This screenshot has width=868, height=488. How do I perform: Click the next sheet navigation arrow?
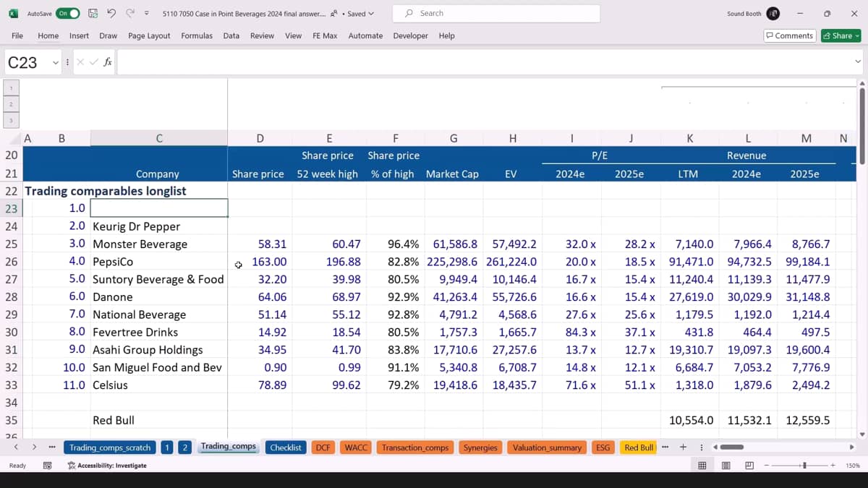[34, 448]
